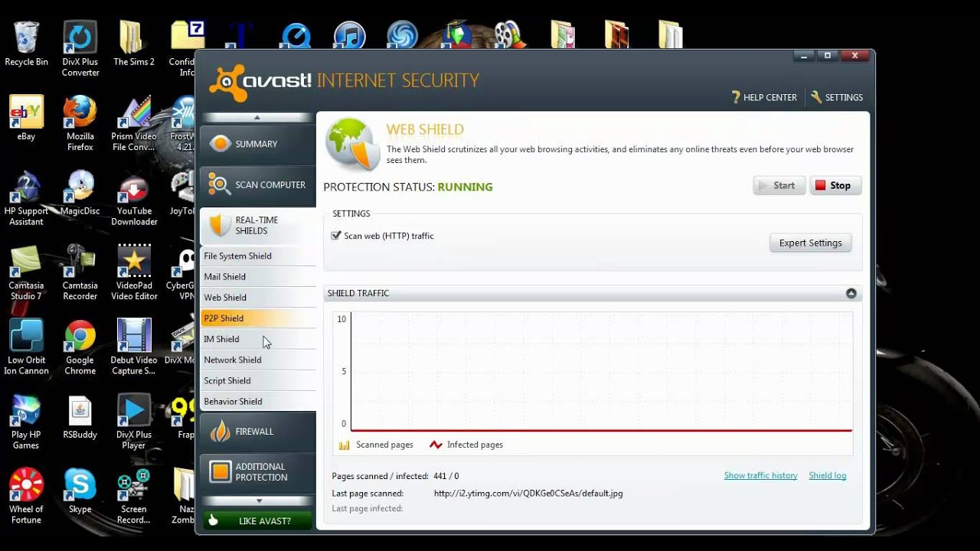Click the Start shield button
Screen dimensions: 980x551
(779, 185)
